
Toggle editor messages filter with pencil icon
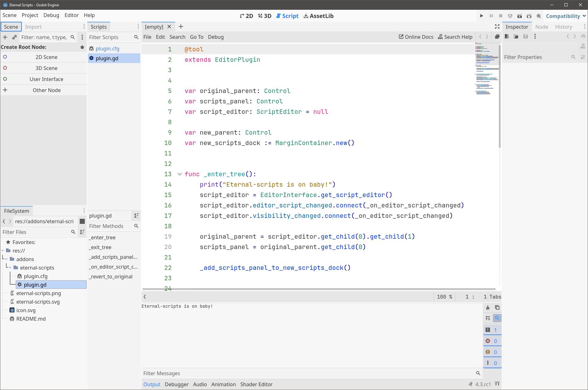point(492,363)
